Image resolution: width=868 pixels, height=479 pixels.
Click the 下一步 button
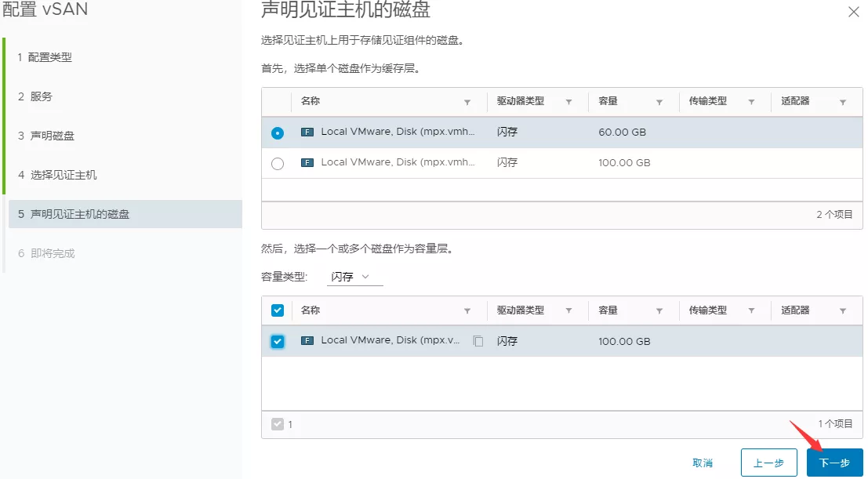coord(834,463)
